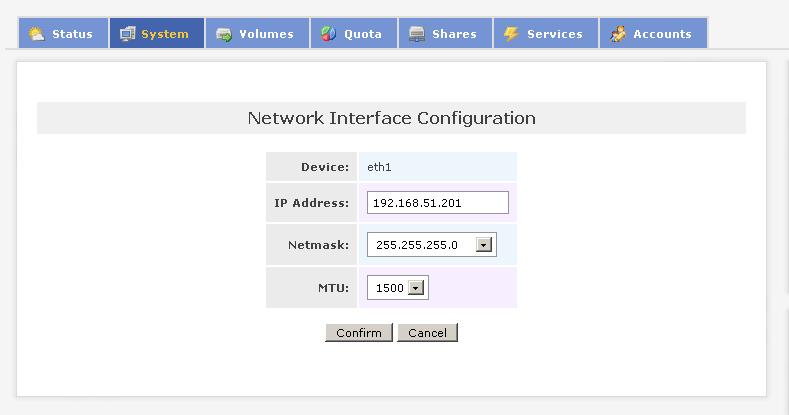Expand the Netmask dropdown arrow
This screenshot has width=789, height=415.
(x=485, y=245)
